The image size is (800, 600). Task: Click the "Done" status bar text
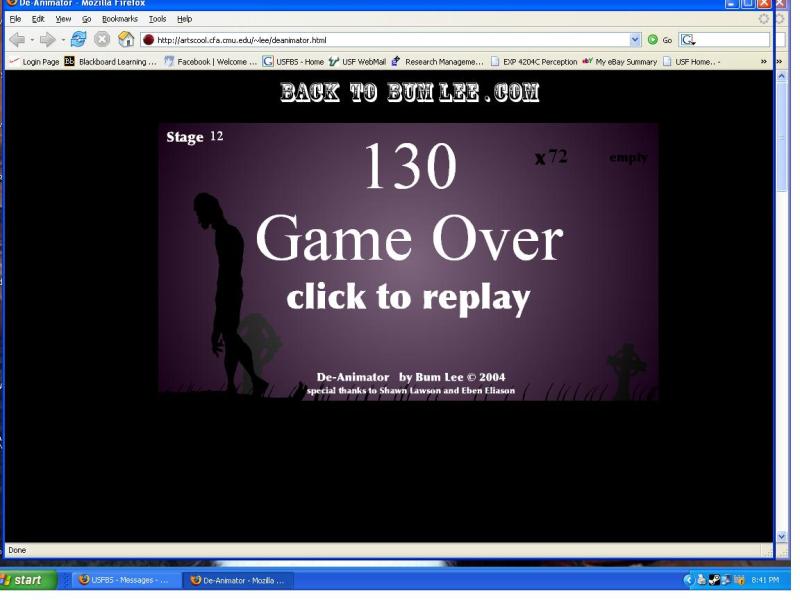[x=17, y=550]
